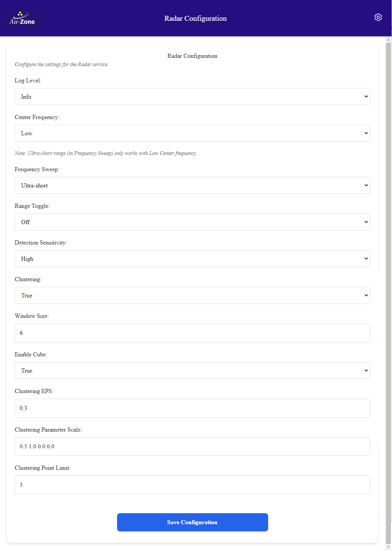Click the Clustering Parameter Scale input
392x551 pixels.
pos(192,446)
